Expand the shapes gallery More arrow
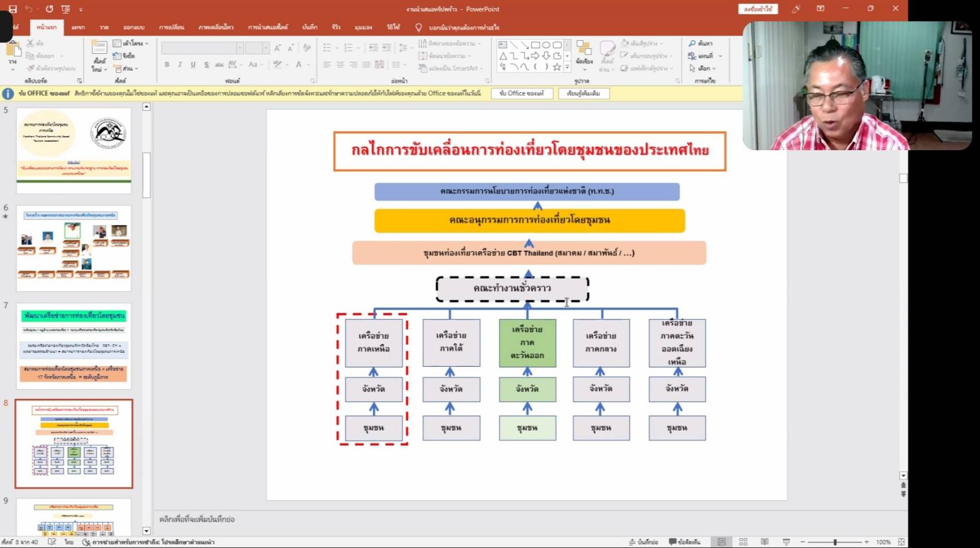 click(x=567, y=68)
